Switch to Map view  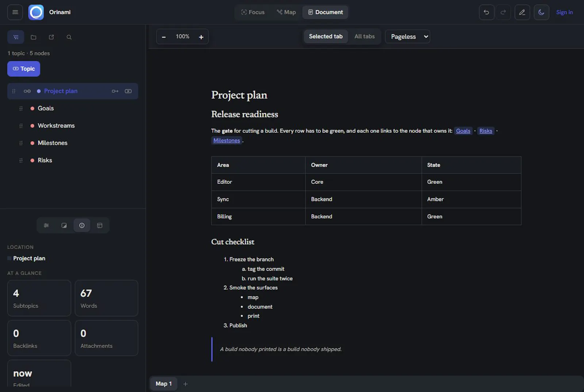click(286, 12)
